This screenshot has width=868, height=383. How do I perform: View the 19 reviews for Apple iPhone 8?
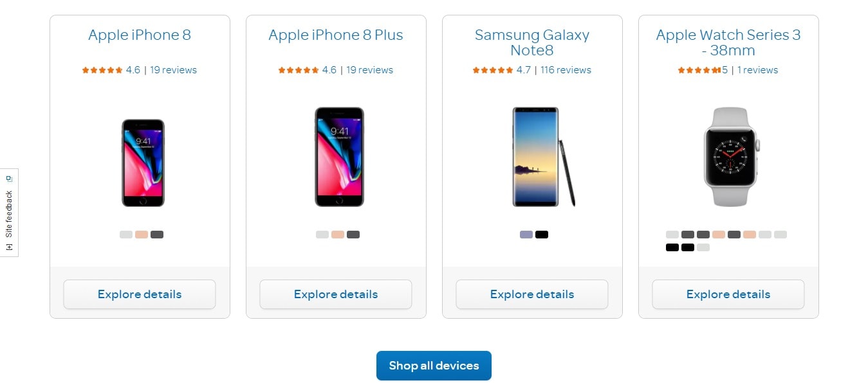[174, 70]
